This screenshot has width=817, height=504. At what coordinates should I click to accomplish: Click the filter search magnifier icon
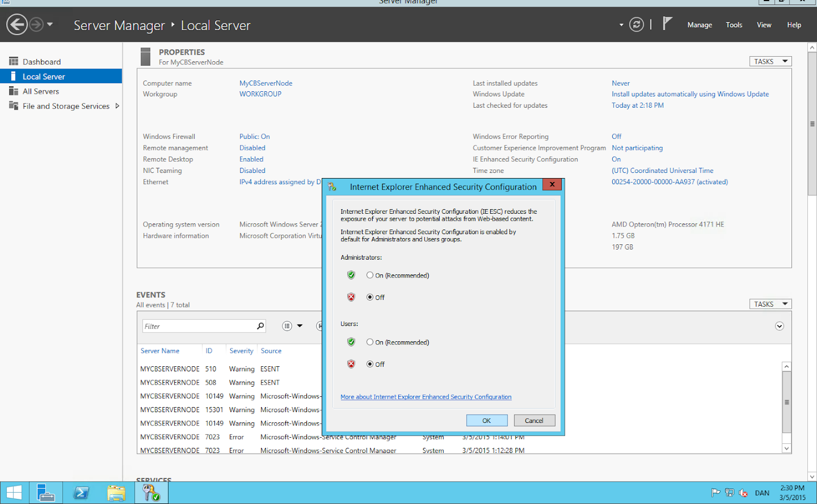[260, 325]
